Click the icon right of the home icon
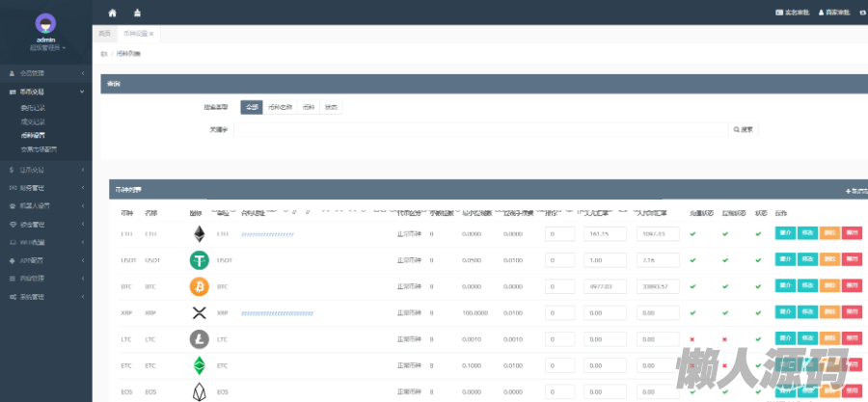Screen dimensions: 868x402 pyautogui.click(x=137, y=13)
